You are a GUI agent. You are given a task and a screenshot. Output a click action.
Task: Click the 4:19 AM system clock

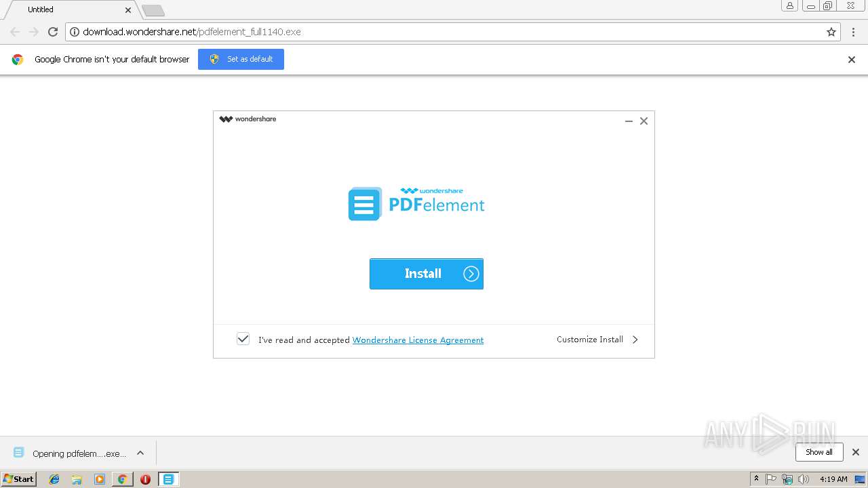(833, 479)
